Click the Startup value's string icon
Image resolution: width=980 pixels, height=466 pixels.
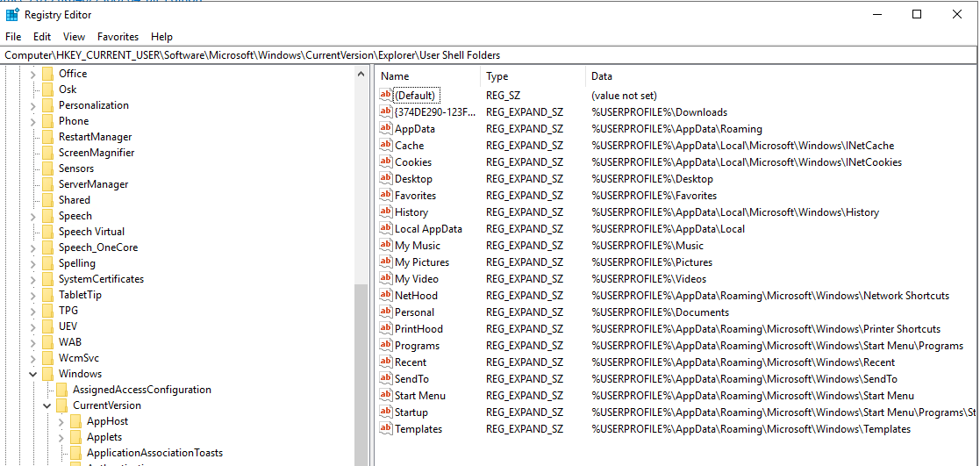[x=386, y=412]
